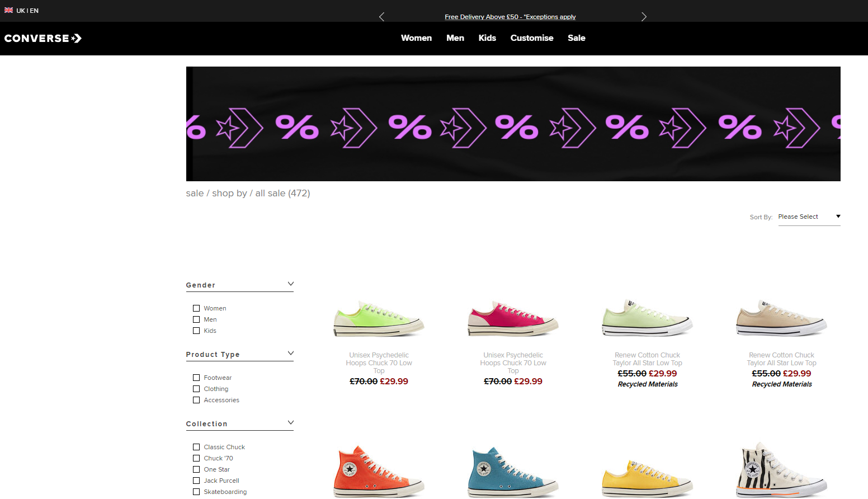Viewport: 868px width, 499px height.
Task: Check the Jack Purcell filter
Action: (x=196, y=481)
